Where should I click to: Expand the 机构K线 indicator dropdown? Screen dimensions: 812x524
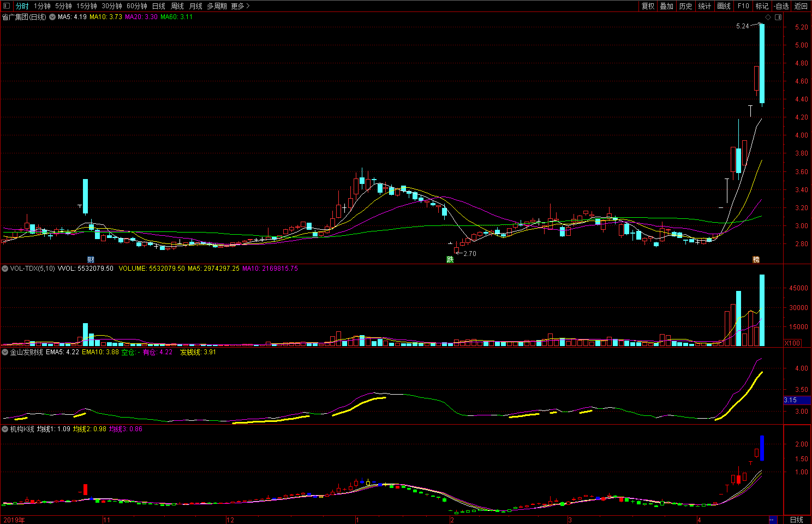point(5,429)
